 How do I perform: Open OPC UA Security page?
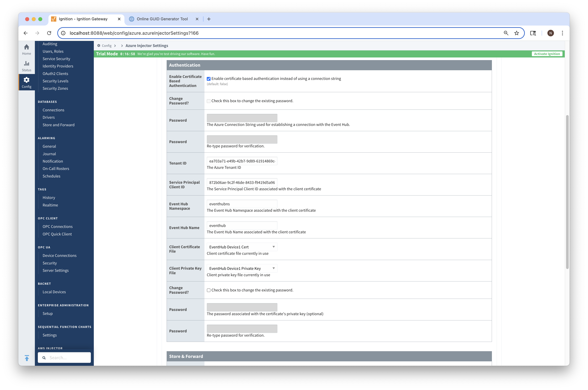pyautogui.click(x=49, y=263)
